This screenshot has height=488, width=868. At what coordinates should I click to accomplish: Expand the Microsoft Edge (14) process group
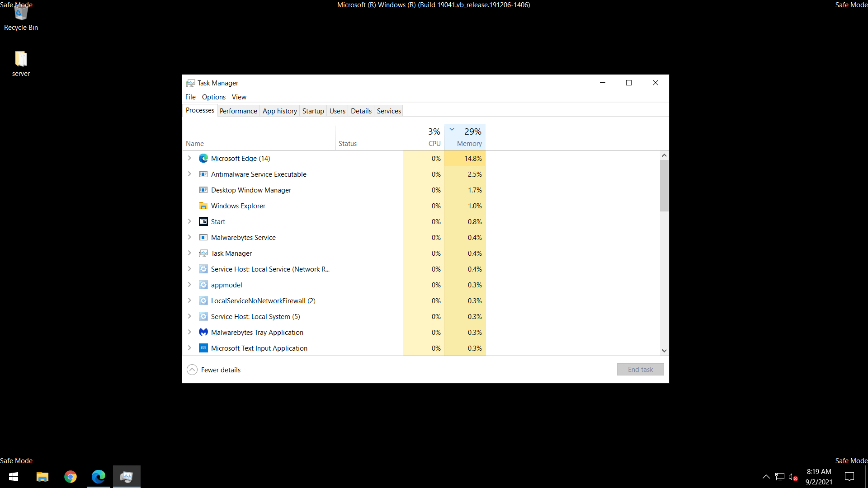tap(189, 159)
